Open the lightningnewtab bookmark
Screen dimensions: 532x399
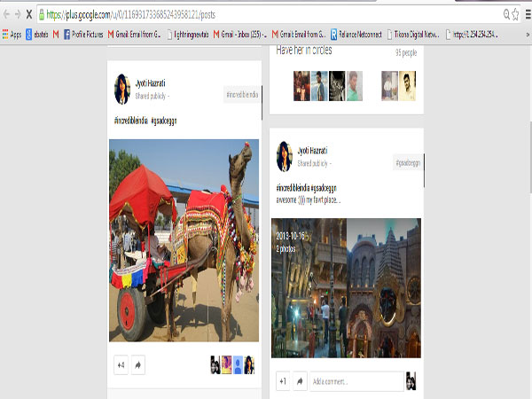coord(188,35)
